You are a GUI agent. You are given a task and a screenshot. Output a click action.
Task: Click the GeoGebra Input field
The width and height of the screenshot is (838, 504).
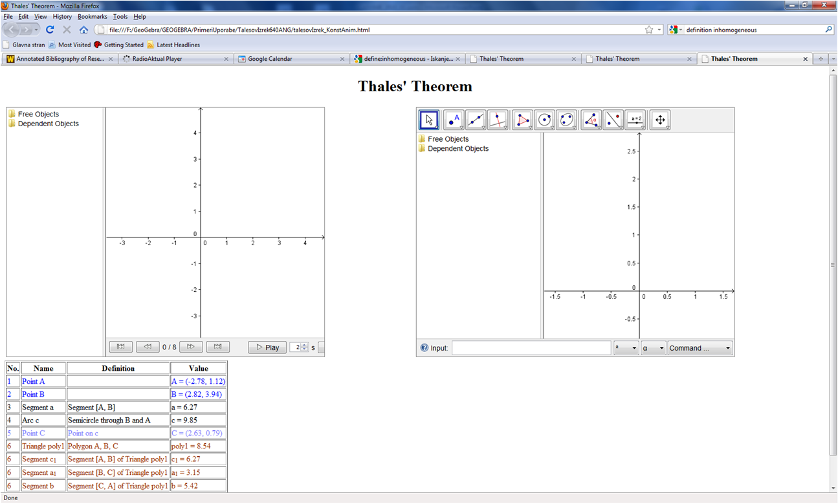tap(531, 348)
